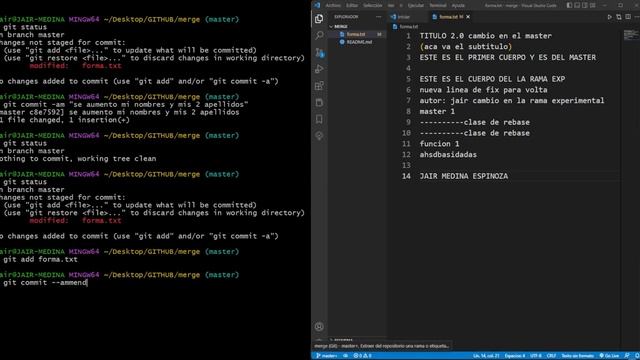Image resolution: width=640 pixels, height=360 pixels.
Task: Open Explorer more actions ellipsis
Action: pos(378,17)
